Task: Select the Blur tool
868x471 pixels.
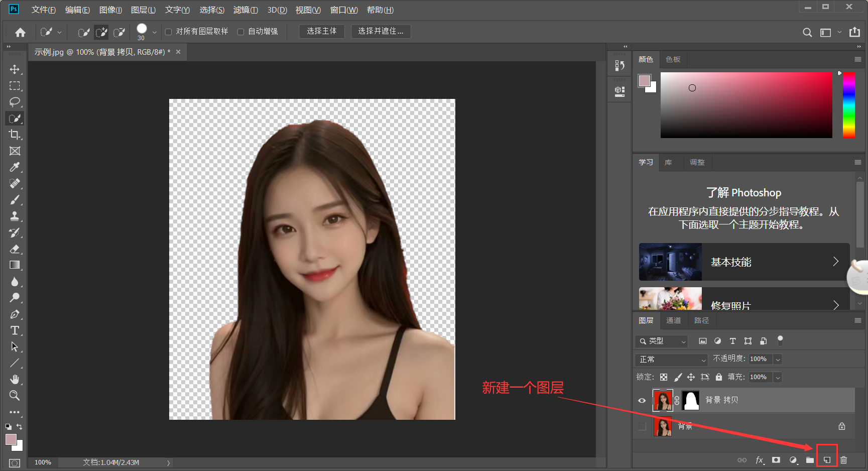Action: (15, 282)
